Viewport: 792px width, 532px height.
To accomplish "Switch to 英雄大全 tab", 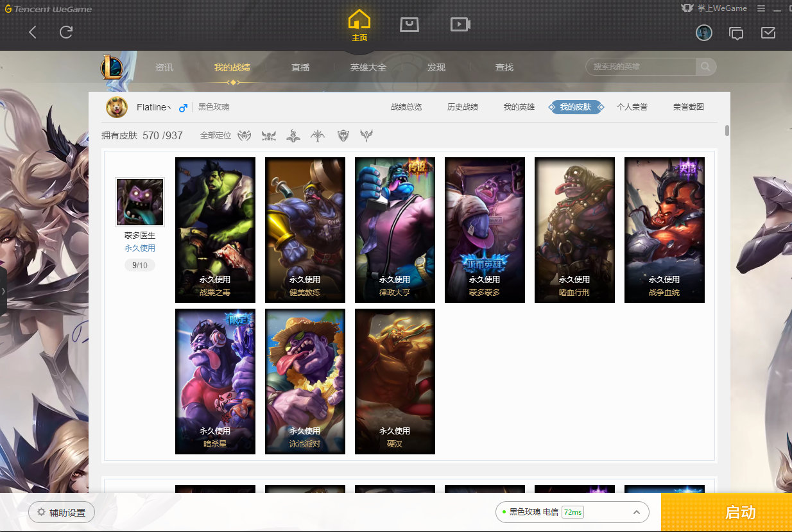I will 368,67.
